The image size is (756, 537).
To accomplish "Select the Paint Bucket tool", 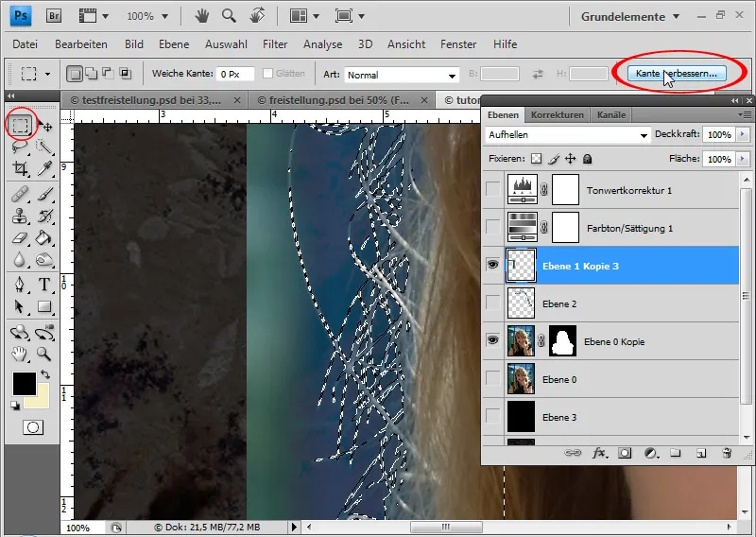I will coord(44,237).
